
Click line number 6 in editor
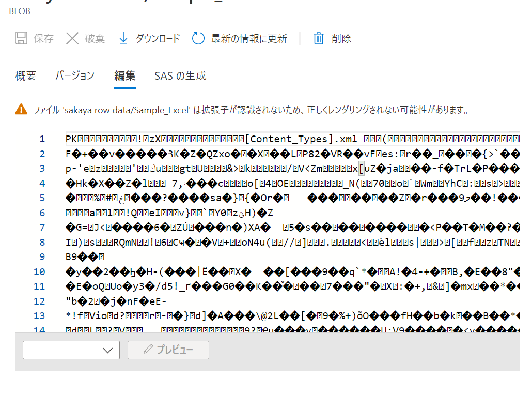(x=42, y=213)
